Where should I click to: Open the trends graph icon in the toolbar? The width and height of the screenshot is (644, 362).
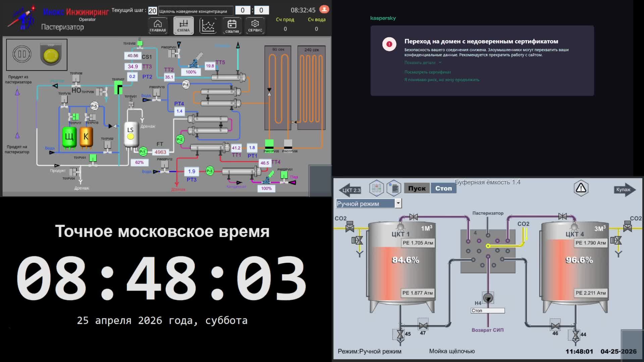click(208, 25)
